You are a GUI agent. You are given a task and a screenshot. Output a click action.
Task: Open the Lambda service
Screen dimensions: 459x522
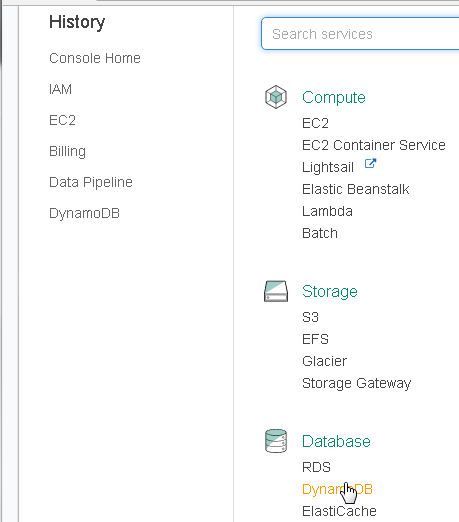(327, 211)
